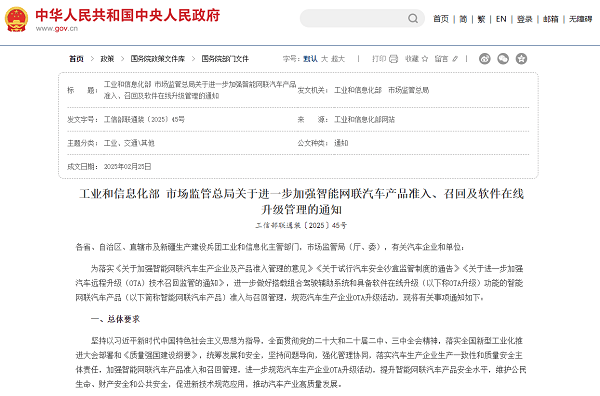Set font size to 默认
This screenshot has height=396, width=600.
tap(310, 59)
